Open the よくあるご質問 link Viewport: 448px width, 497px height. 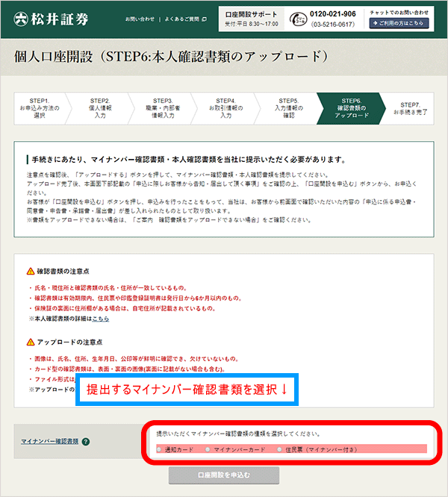(x=181, y=19)
